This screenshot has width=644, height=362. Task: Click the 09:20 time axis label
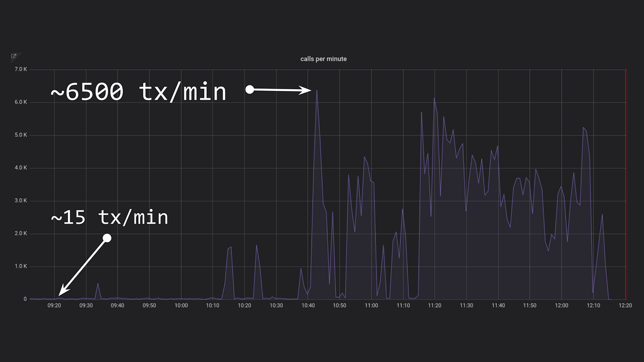(54, 305)
